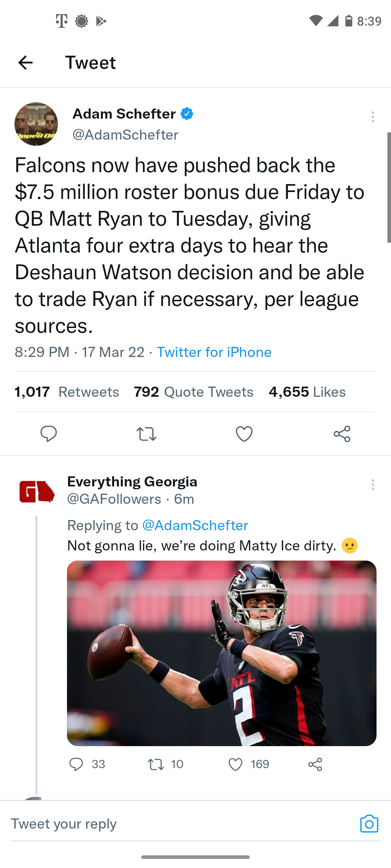Open the more options menu on Adam Schefter's tweet
This screenshot has width=391, height=868.
[373, 117]
